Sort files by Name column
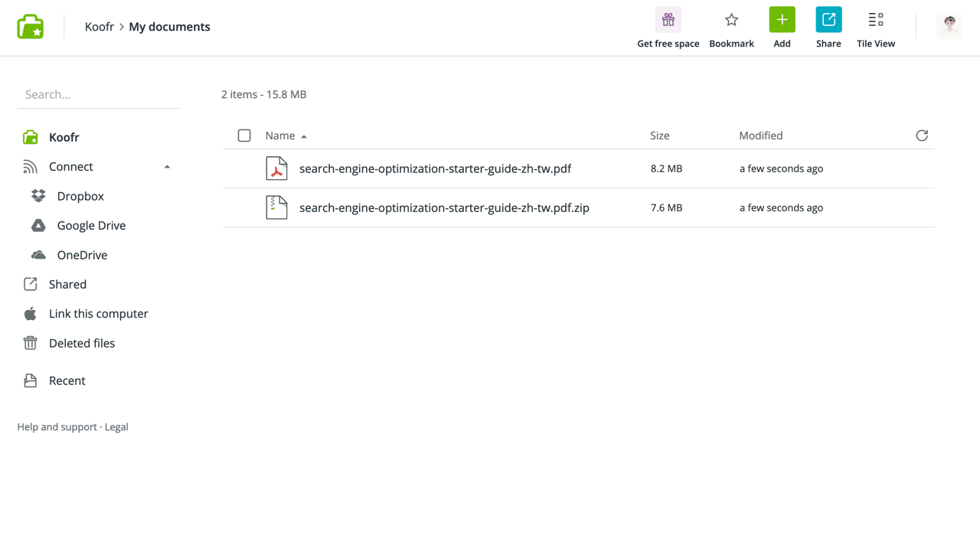Viewport: 980px width, 545px height. [280, 135]
